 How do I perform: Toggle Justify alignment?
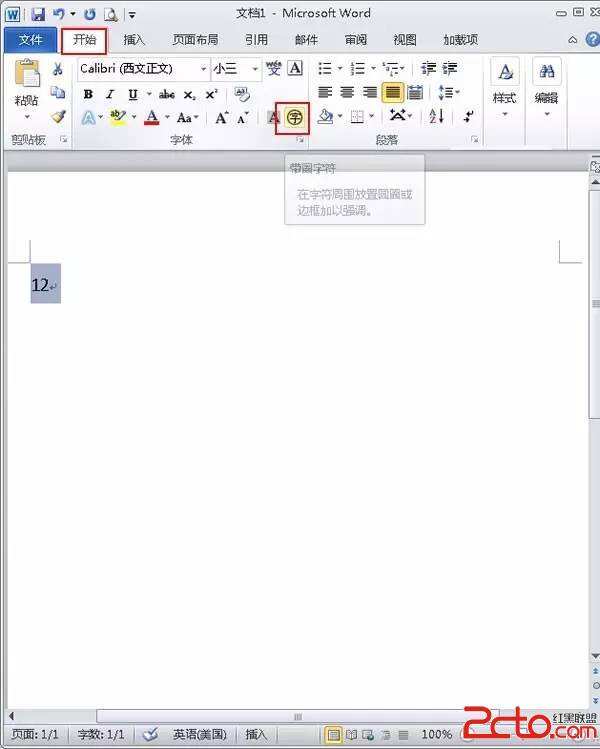393,92
